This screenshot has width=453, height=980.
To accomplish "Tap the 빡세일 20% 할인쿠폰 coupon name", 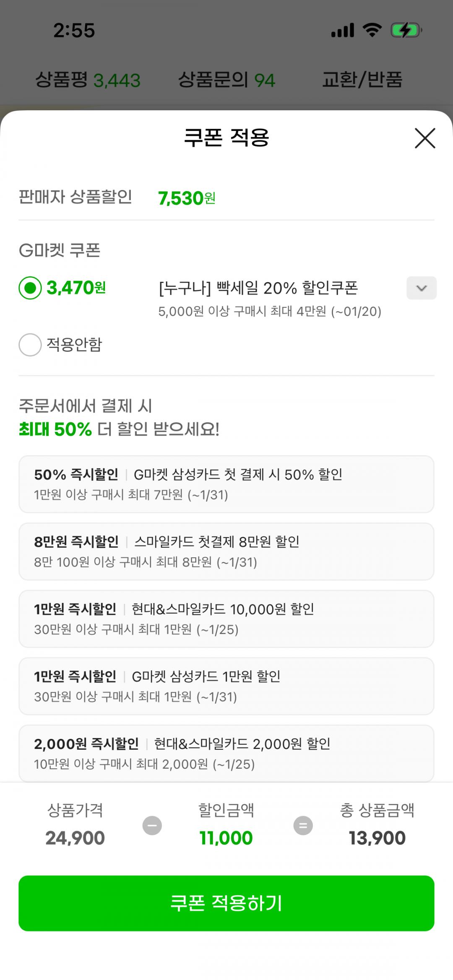I will click(258, 288).
